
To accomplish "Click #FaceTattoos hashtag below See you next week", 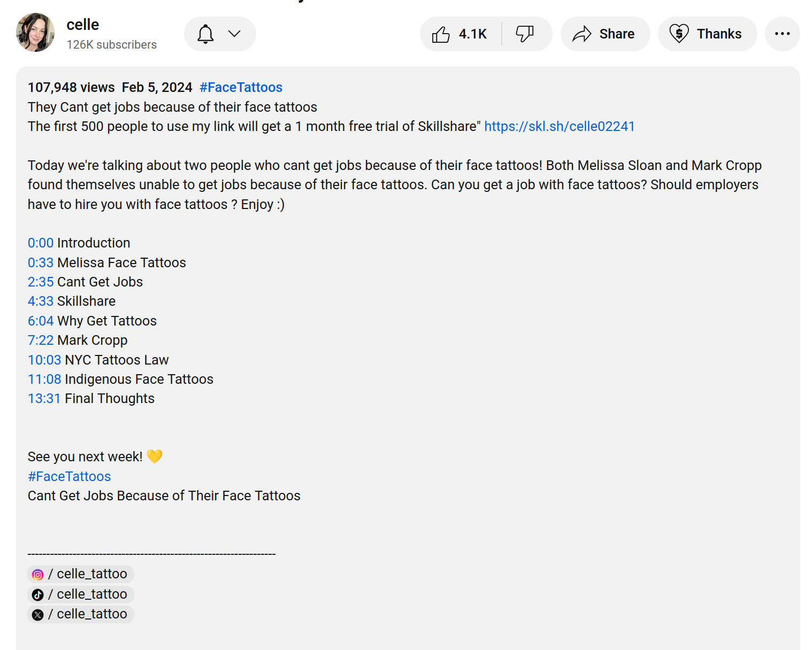I will click(70, 477).
